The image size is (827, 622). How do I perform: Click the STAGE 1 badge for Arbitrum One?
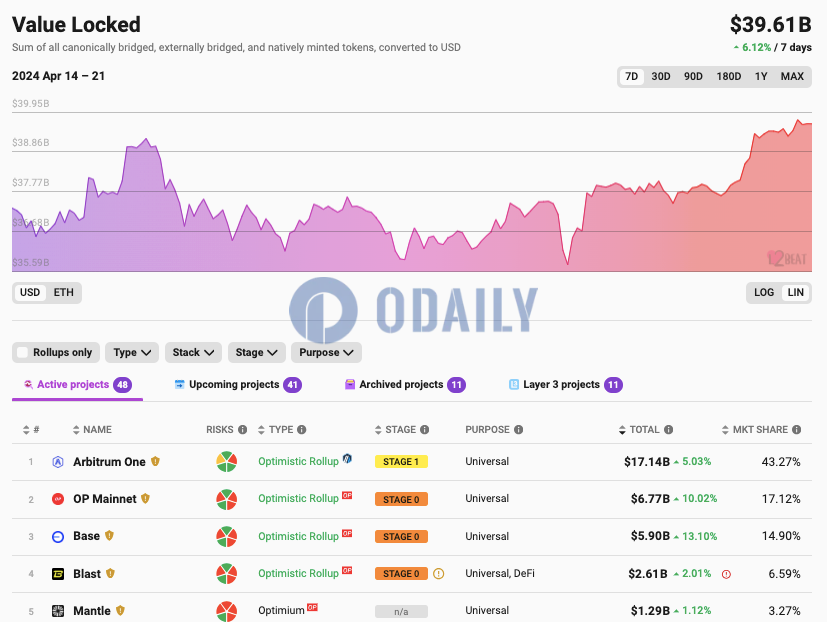coord(401,462)
